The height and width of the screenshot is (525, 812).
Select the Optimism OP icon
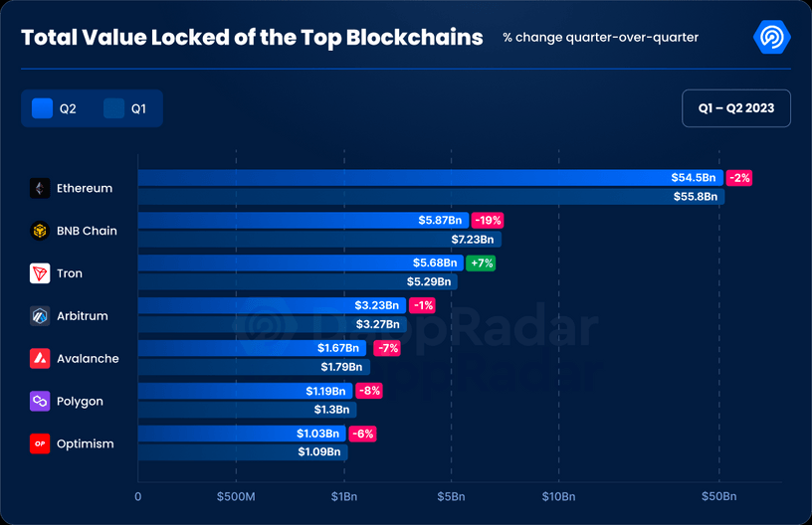40,443
